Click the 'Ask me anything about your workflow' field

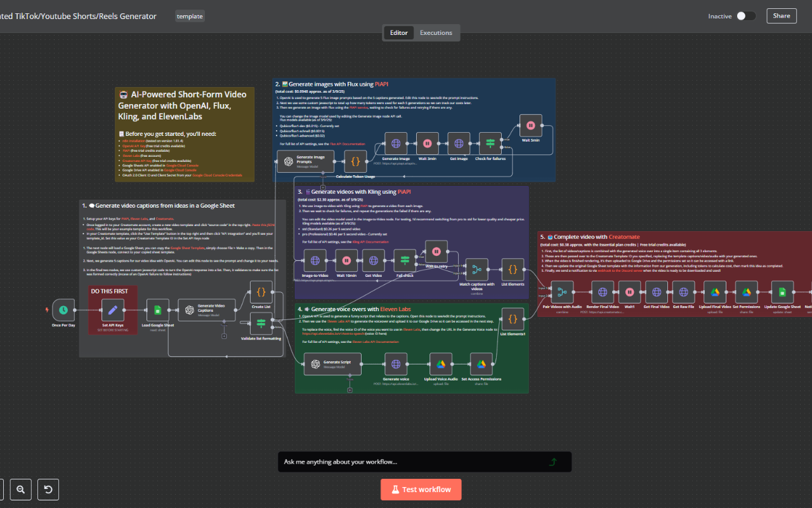[x=412, y=462]
